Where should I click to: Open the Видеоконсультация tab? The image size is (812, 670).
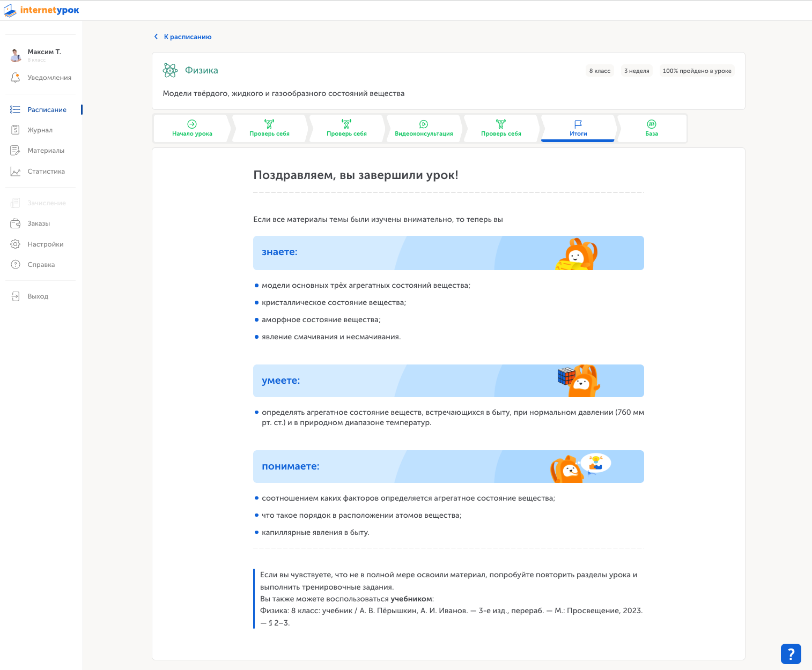coord(424,129)
